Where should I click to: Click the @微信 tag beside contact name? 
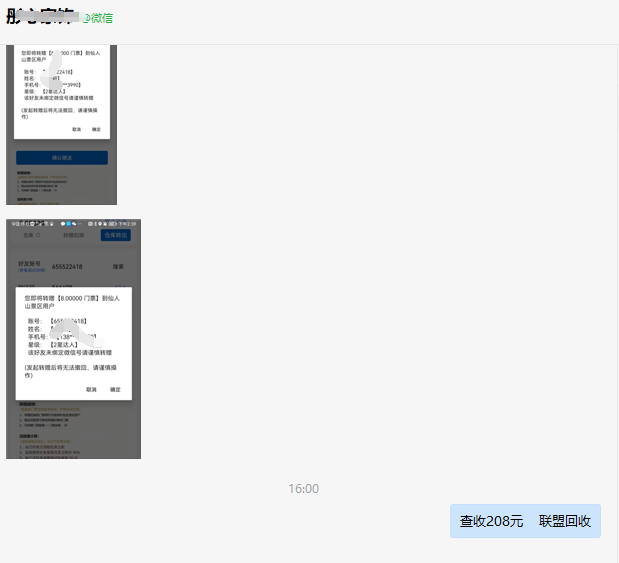(x=98, y=18)
